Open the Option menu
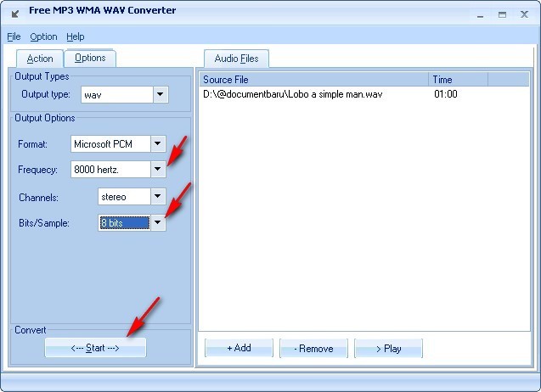 point(43,36)
